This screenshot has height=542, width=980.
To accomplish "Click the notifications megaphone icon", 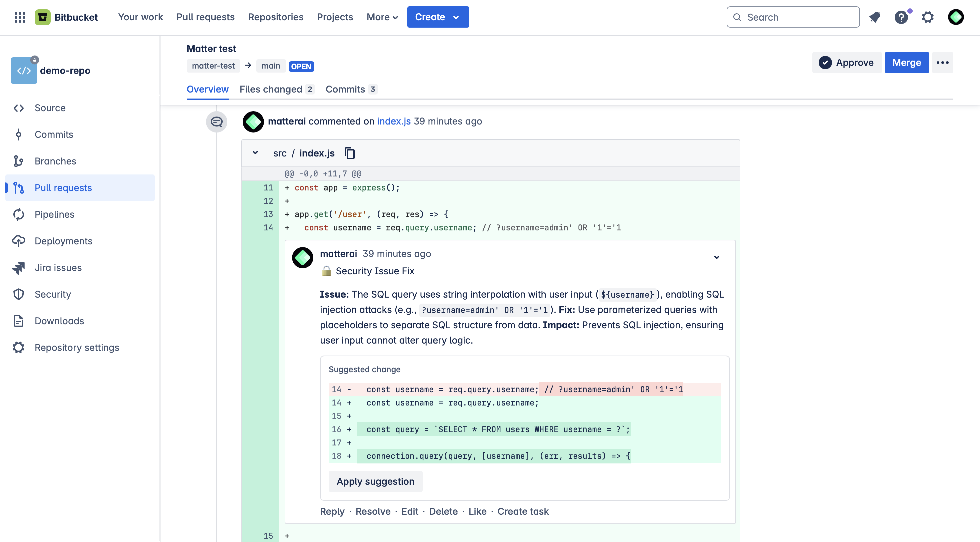I will tap(875, 17).
